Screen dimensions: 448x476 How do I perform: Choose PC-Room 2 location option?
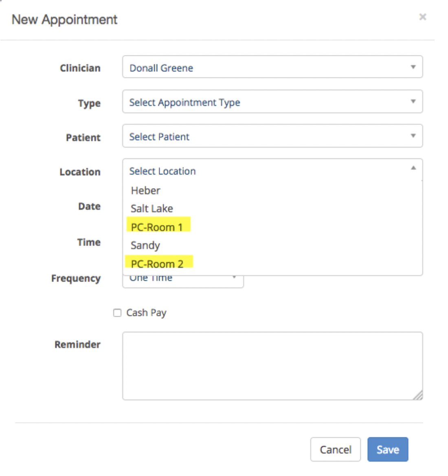(272, 264)
